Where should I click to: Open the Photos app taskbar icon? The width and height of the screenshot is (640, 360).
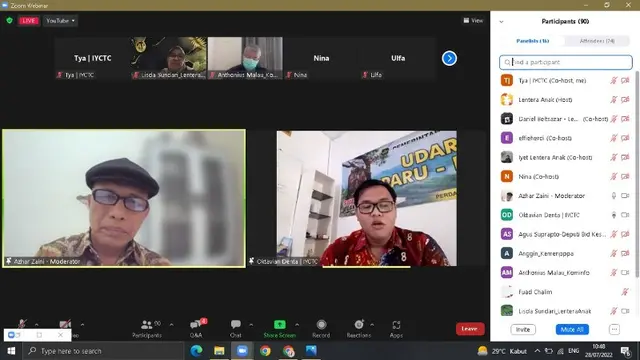click(x=311, y=351)
